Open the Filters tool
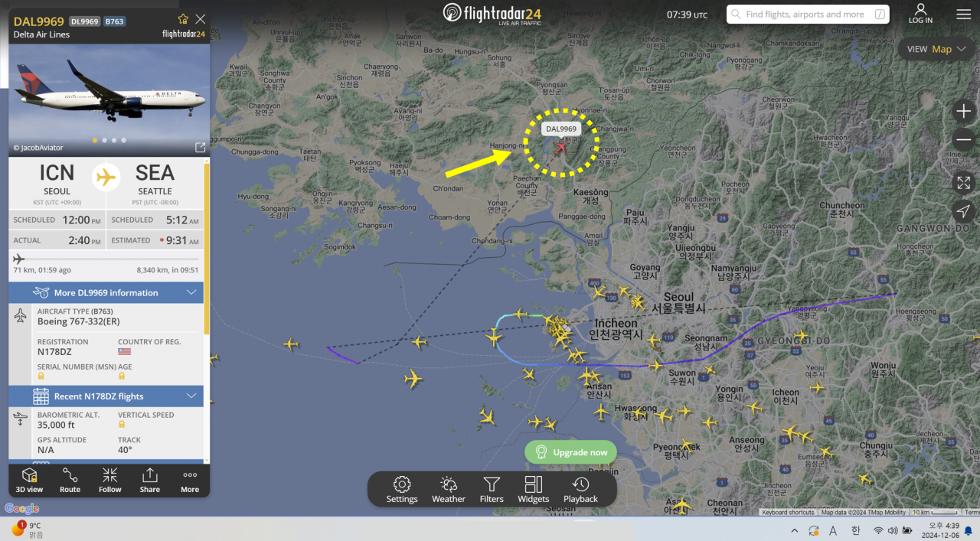This screenshot has width=980, height=541. 492,490
